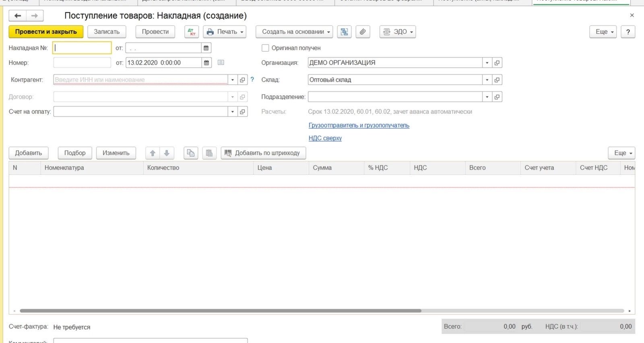
Task: Post the document with Провести
Action: [155, 32]
